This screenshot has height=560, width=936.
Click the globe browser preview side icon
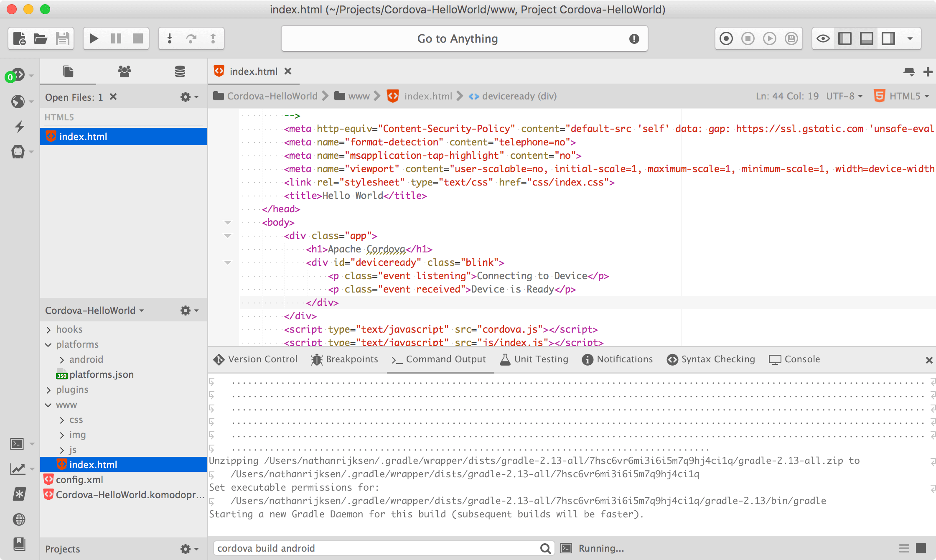(x=18, y=101)
